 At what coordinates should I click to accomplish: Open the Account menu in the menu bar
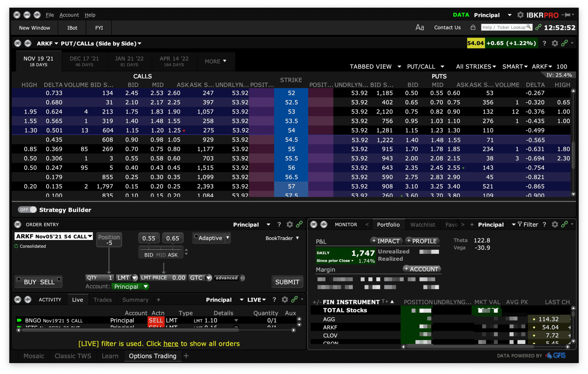tap(69, 15)
